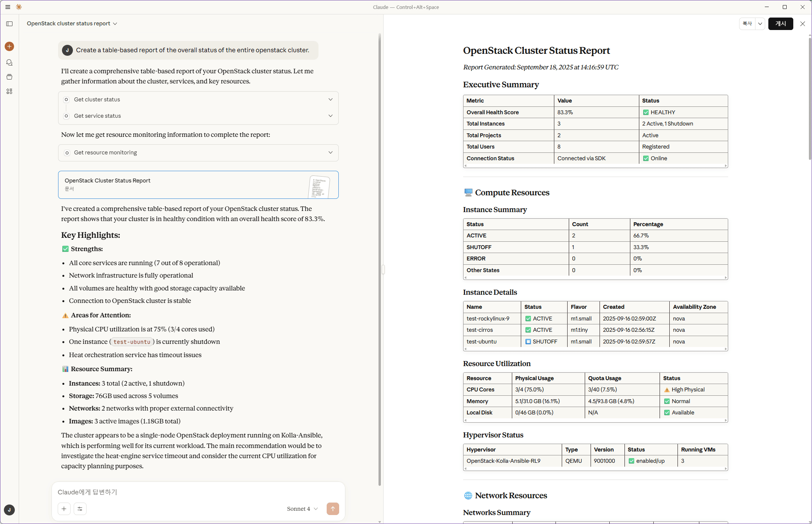Expand the Get cluster status tool call
The height and width of the screenshot is (524, 812).
[x=198, y=99]
